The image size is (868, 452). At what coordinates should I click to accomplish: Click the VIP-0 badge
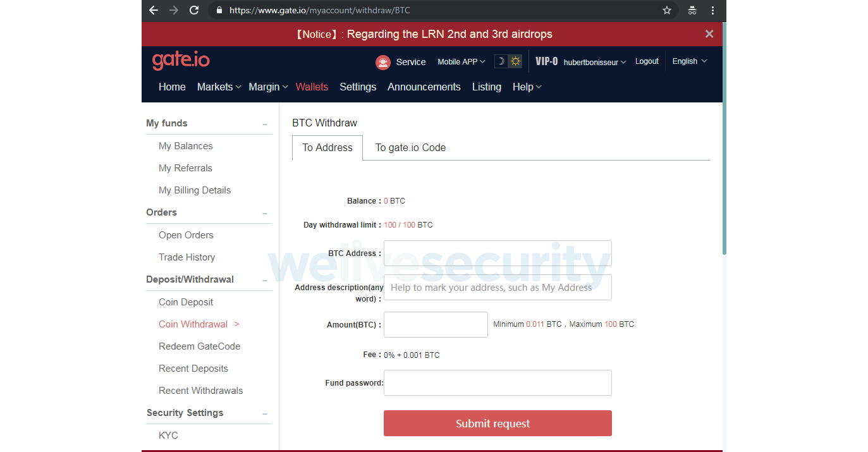click(546, 61)
